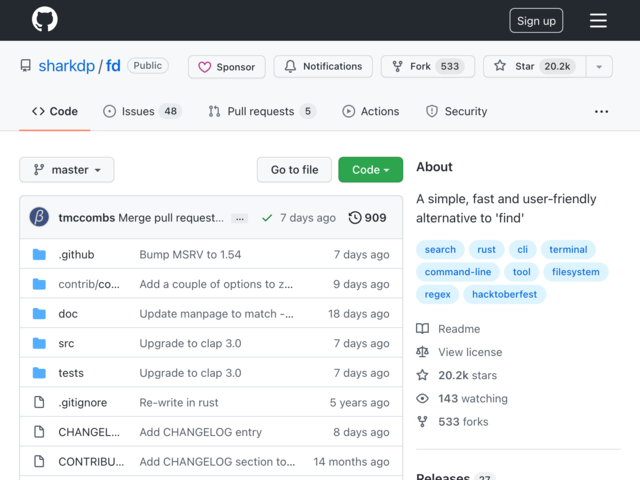The width and height of the screenshot is (640, 480).
Task: Open the 909 commits history
Action: pyautogui.click(x=367, y=218)
